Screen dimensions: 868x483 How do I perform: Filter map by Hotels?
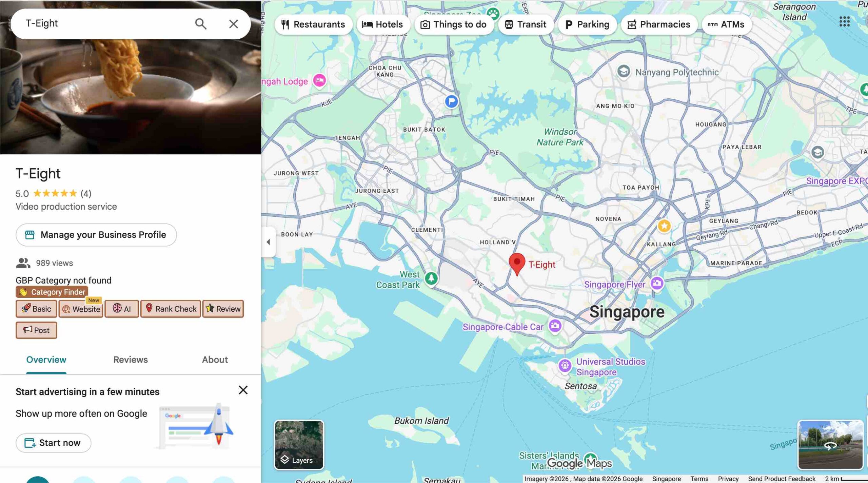pos(383,24)
